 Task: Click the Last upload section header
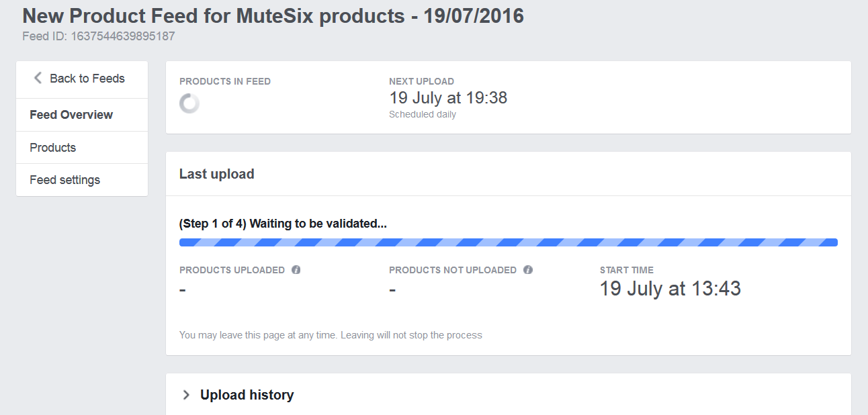(x=217, y=174)
